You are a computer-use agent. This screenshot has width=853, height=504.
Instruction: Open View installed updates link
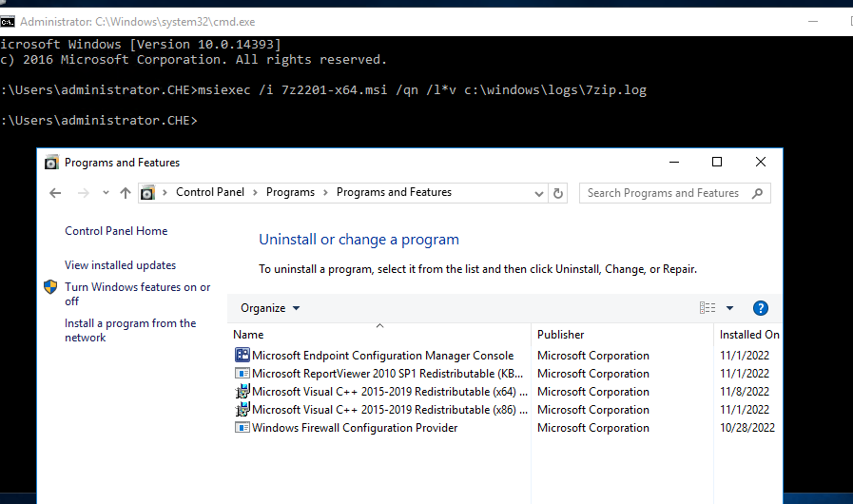[x=120, y=265]
